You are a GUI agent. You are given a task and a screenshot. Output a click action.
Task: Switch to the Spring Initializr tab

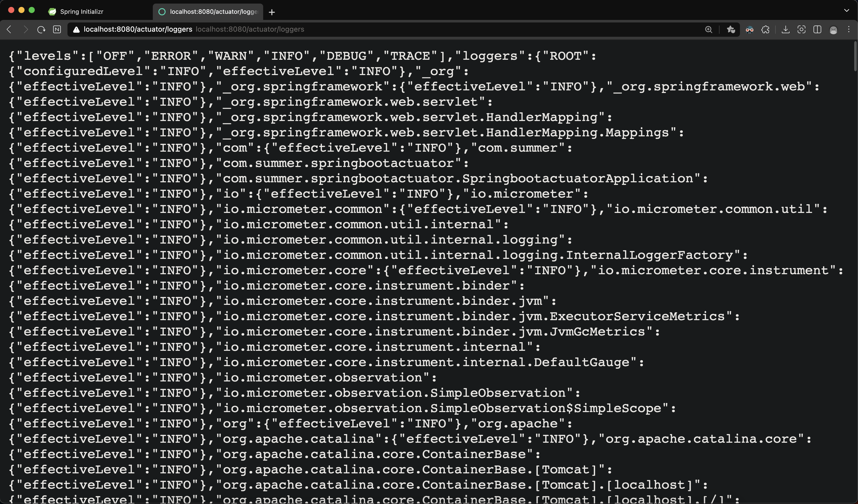82,11
